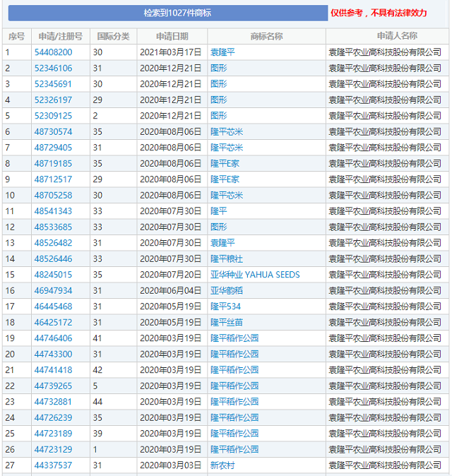Click the red 仅供参考 disclaimer text
Screen dimensions: 452x476
pos(379,13)
